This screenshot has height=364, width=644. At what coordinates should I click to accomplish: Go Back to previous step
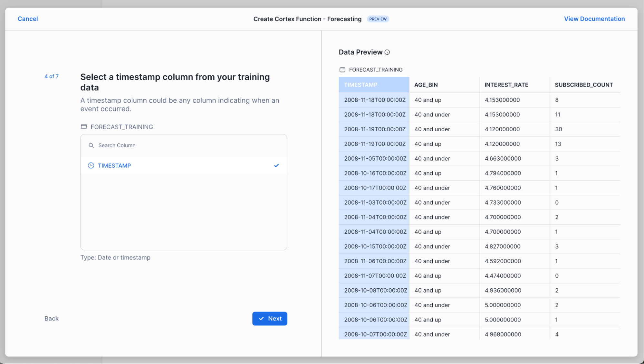[x=52, y=318]
